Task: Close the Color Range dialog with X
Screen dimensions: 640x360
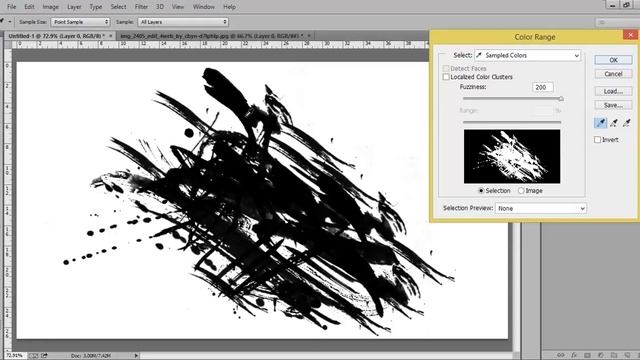Action: click(631, 35)
